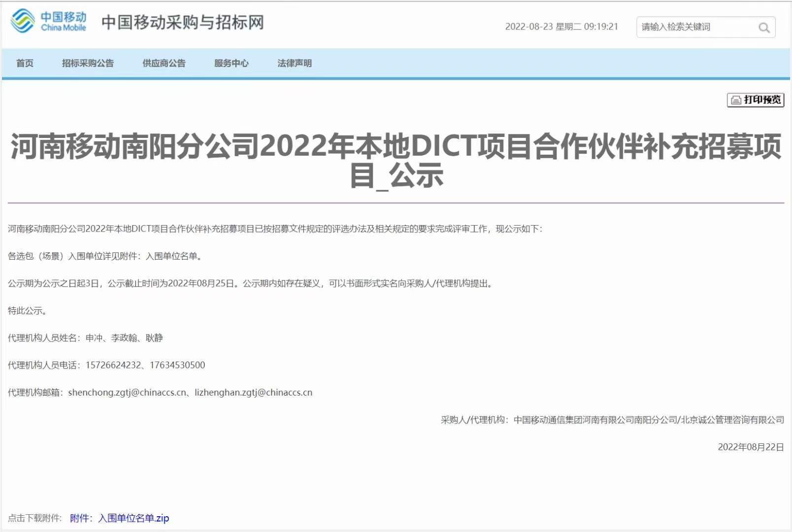Click the search magnifier icon
Image resolution: width=792 pixels, height=532 pixels.
pos(764,28)
